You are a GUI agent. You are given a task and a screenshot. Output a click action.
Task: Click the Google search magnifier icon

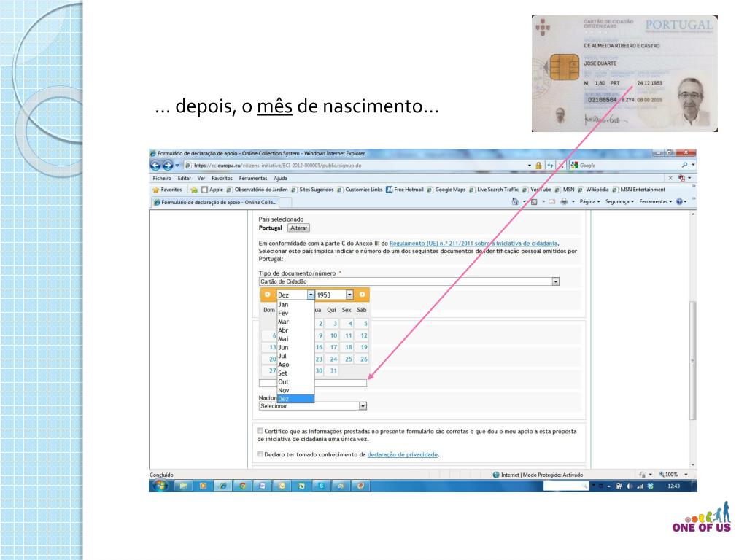[x=684, y=165]
